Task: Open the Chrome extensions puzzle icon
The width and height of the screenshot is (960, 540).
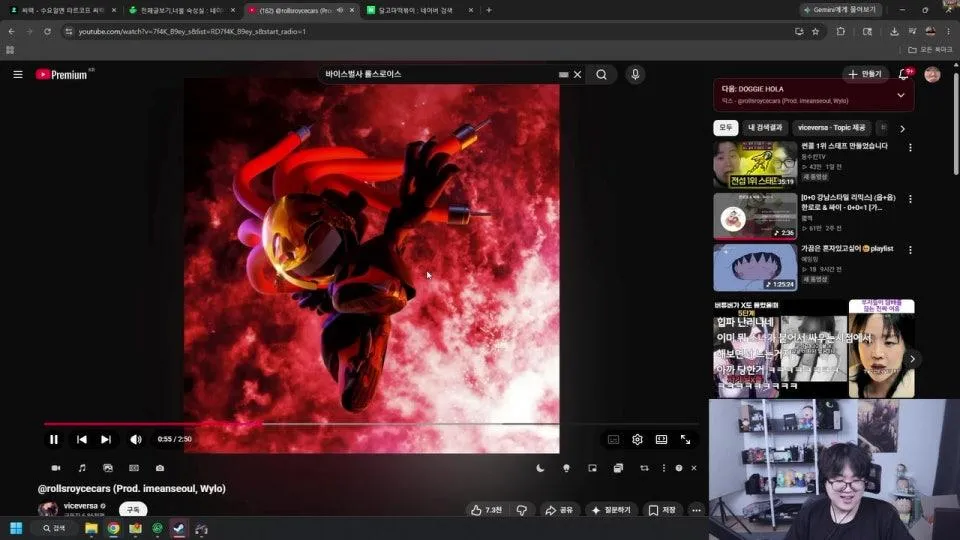Action: [x=841, y=31]
